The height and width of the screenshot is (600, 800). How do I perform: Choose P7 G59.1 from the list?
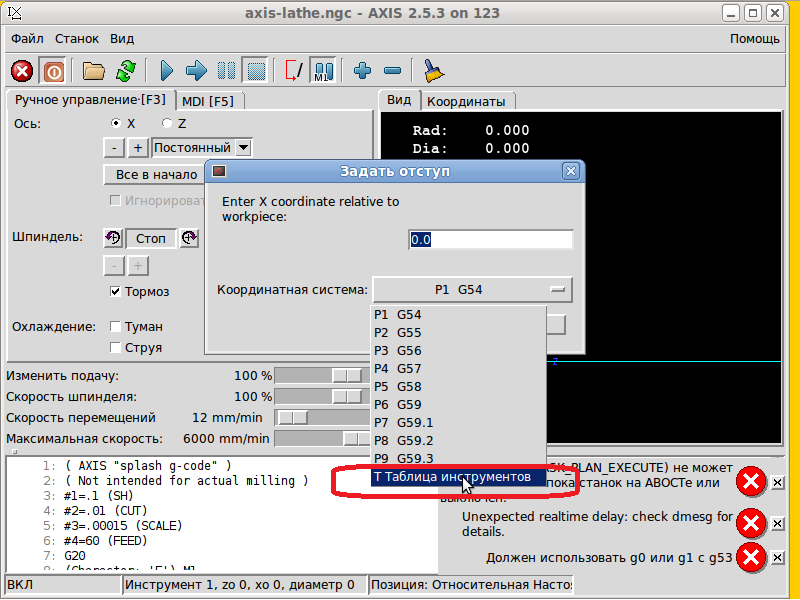click(x=458, y=422)
